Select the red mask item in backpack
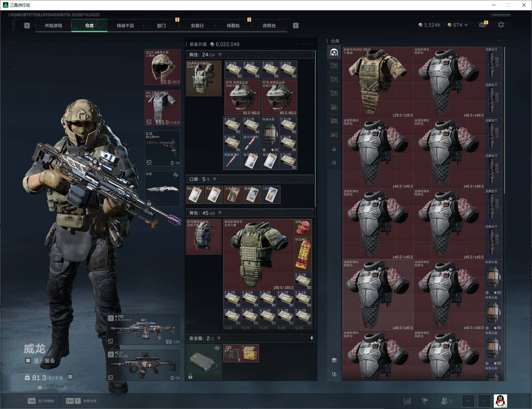532x409 pixels. click(303, 228)
